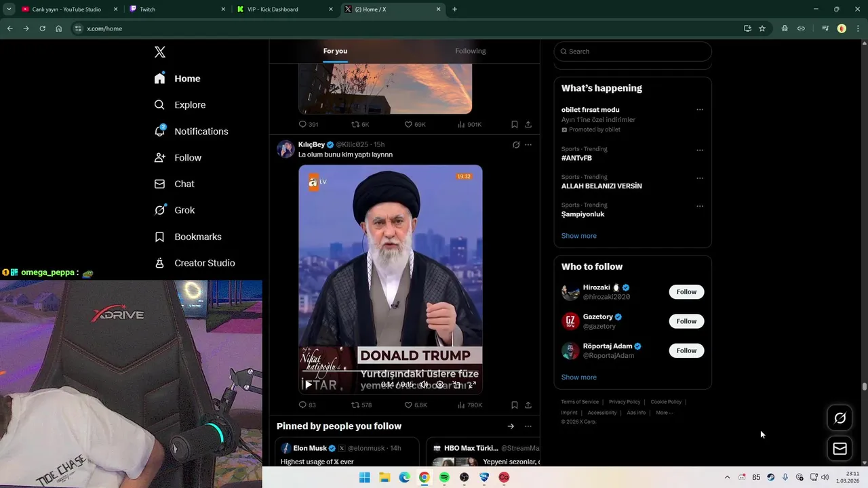Image resolution: width=868 pixels, height=488 pixels.
Task: Like the post with 69K likes
Action: tap(414, 125)
